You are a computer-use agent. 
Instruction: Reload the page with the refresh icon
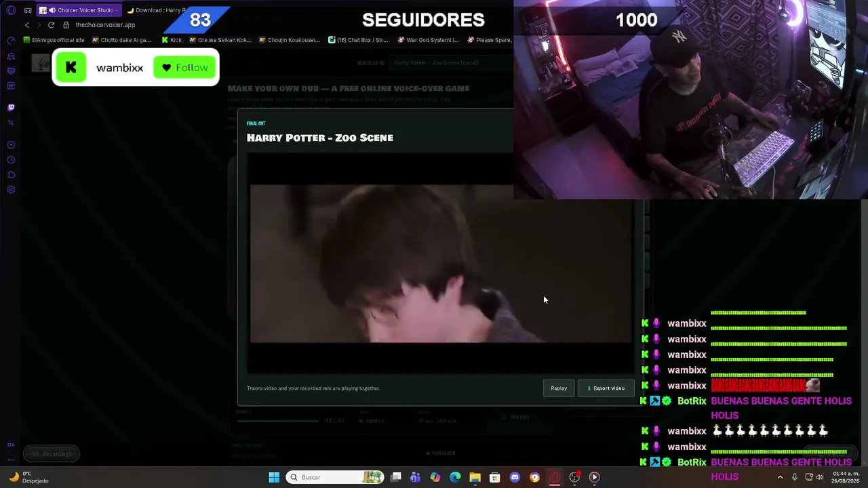[x=51, y=25]
